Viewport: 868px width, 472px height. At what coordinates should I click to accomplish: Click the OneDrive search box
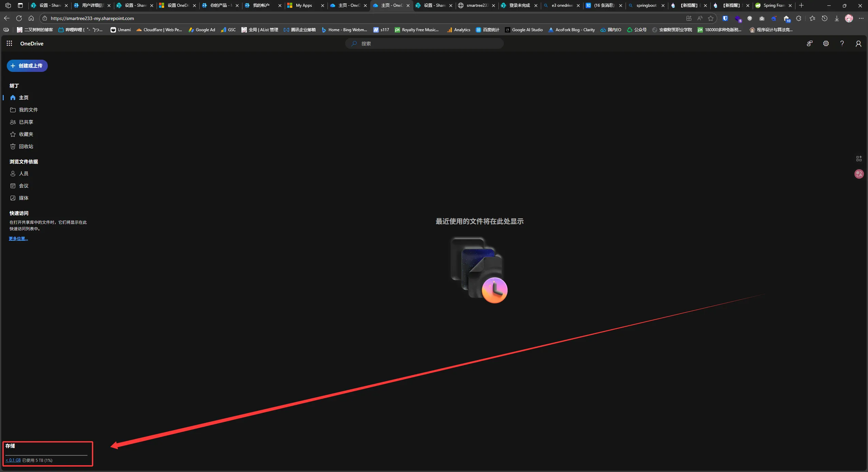[424, 43]
